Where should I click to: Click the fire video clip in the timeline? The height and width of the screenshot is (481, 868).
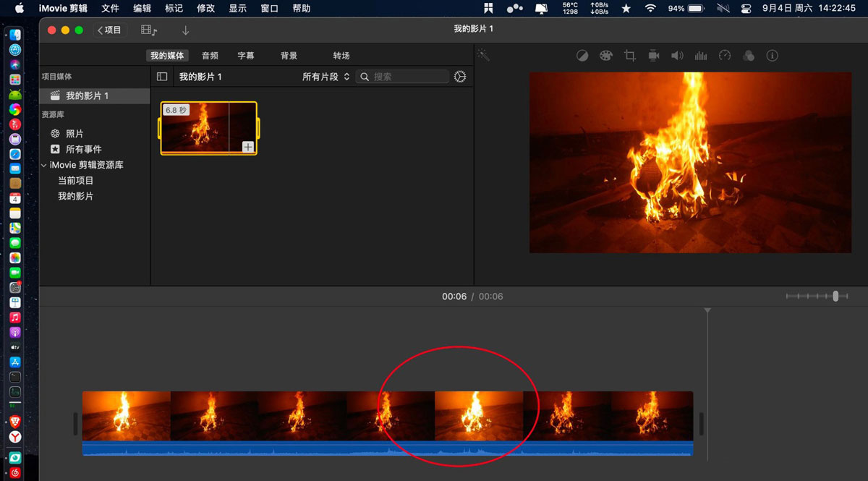point(388,416)
